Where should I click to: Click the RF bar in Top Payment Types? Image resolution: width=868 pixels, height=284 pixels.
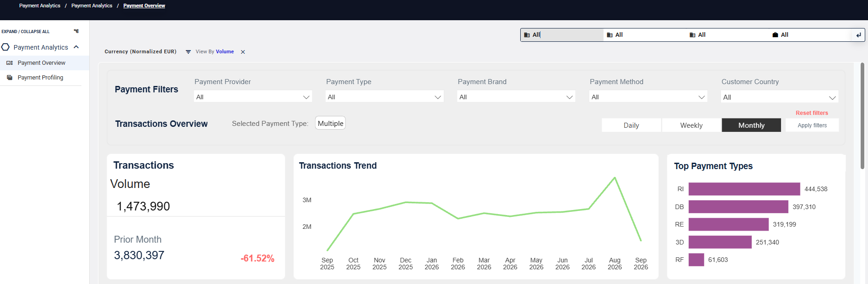point(696,260)
